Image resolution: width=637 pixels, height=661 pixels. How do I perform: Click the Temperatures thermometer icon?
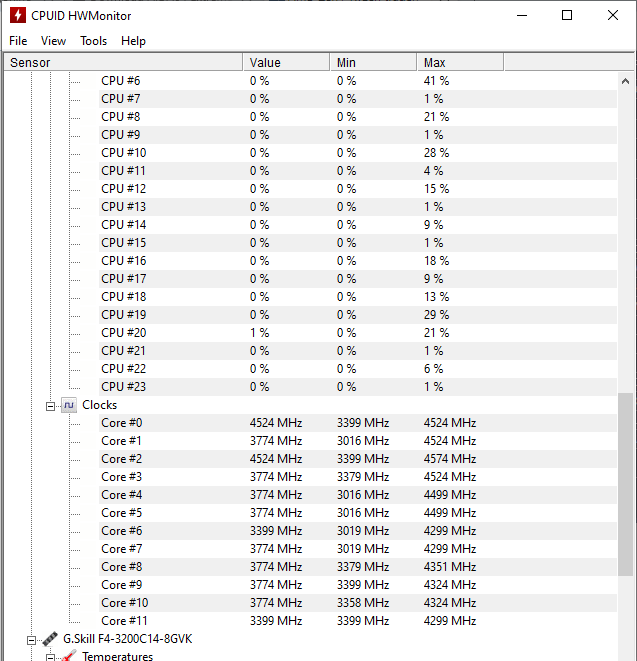69,656
